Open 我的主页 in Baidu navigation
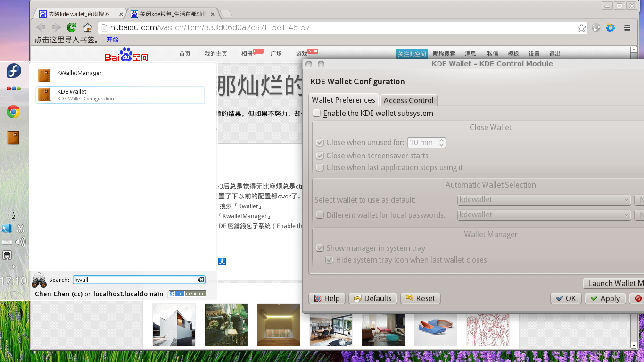The height and width of the screenshot is (362, 644). pyautogui.click(x=216, y=54)
